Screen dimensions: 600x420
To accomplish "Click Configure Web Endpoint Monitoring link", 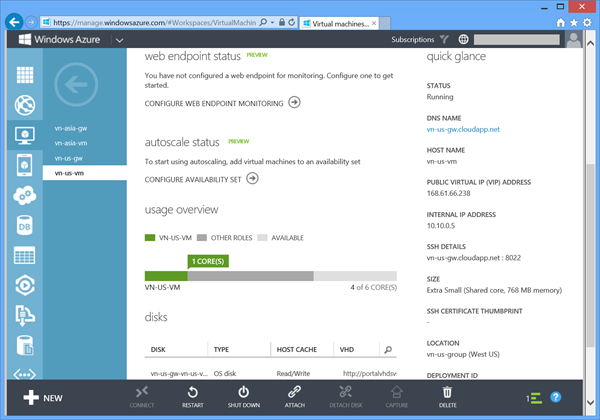I will (214, 103).
